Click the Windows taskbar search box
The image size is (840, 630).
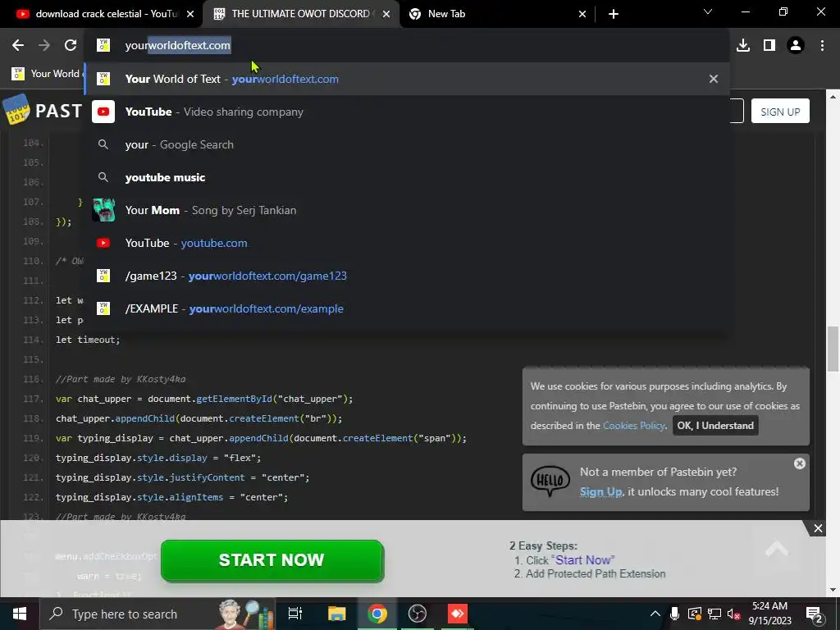click(x=157, y=614)
